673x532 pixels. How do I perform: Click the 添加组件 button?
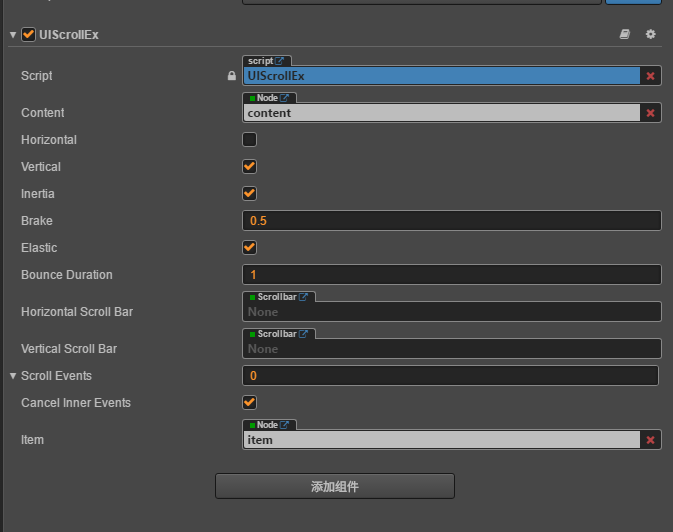coord(335,486)
